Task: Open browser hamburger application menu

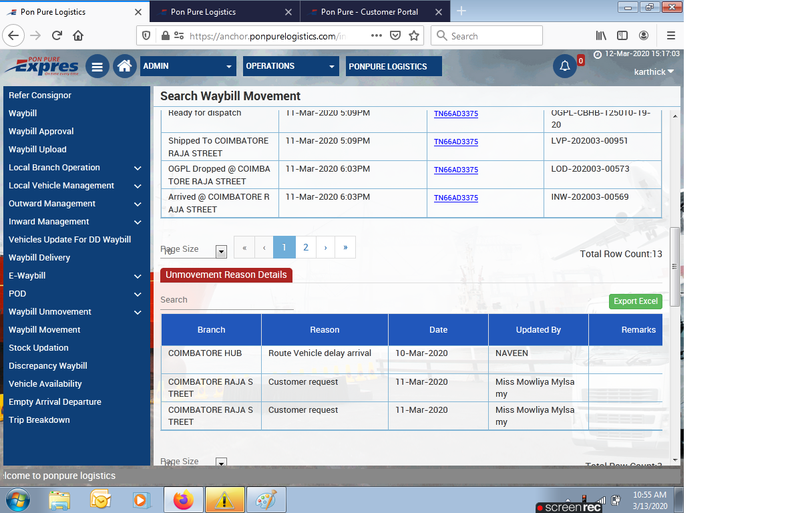Action: (671, 36)
